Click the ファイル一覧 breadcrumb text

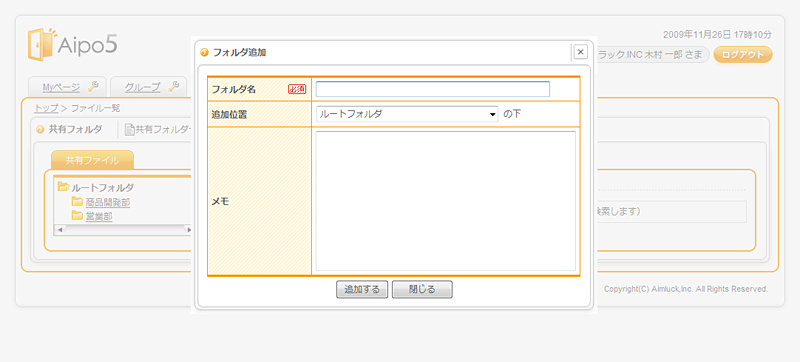(95, 108)
